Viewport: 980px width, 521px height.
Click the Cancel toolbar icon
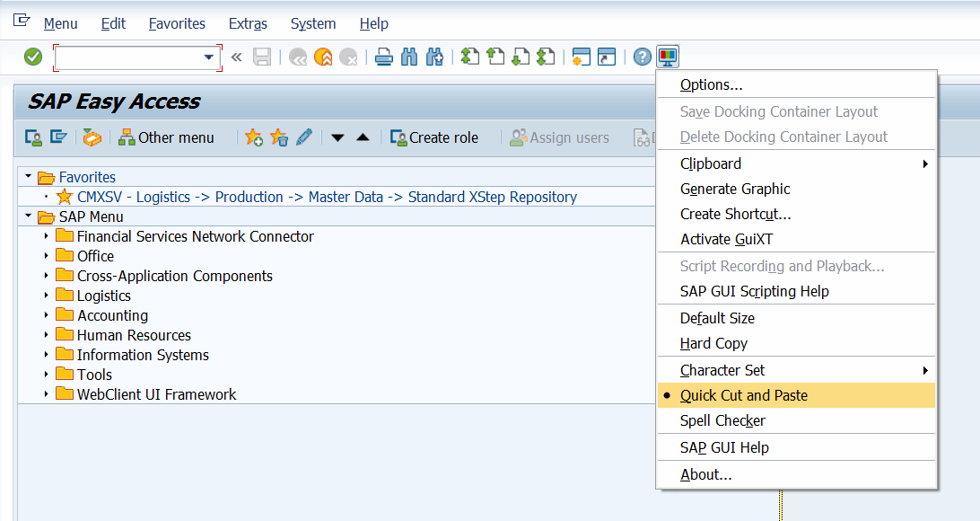[348, 57]
